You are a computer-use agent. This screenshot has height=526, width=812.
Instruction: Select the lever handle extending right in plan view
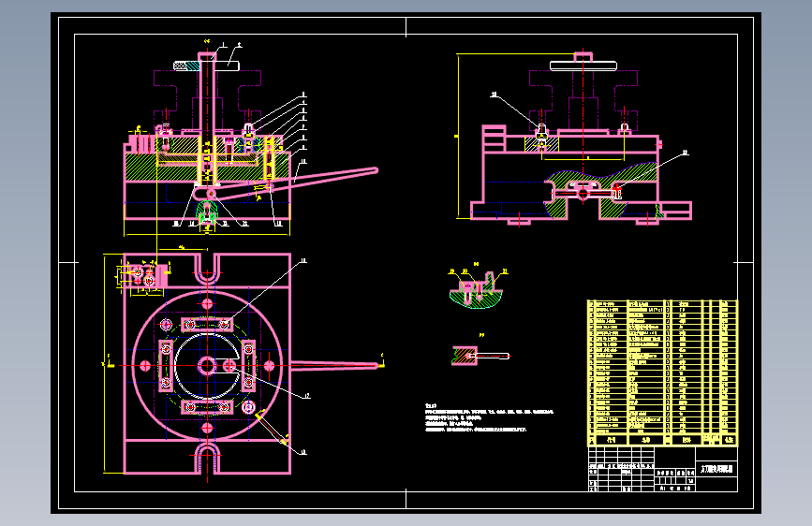(334, 366)
